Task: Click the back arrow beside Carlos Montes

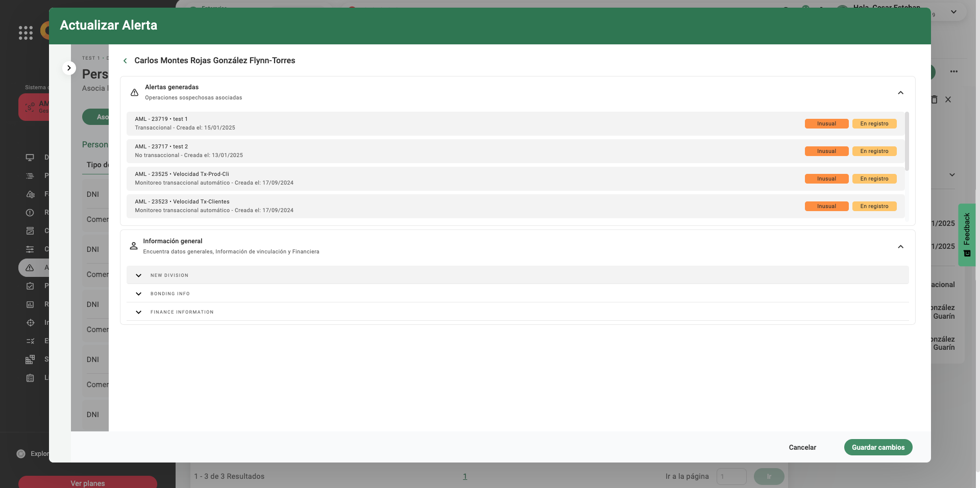Action: [125, 61]
